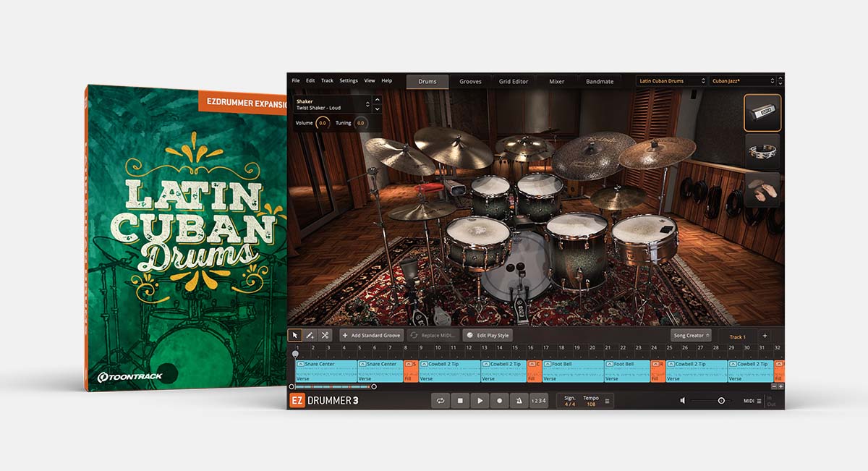Screen dimensions: 868x471
Task: Toggle the 1234 count-in button
Action: [539, 400]
